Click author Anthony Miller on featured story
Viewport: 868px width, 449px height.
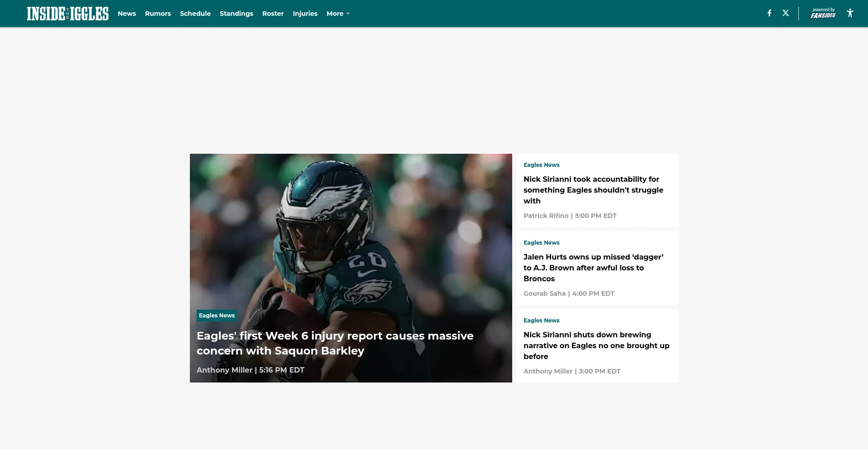[x=225, y=370]
